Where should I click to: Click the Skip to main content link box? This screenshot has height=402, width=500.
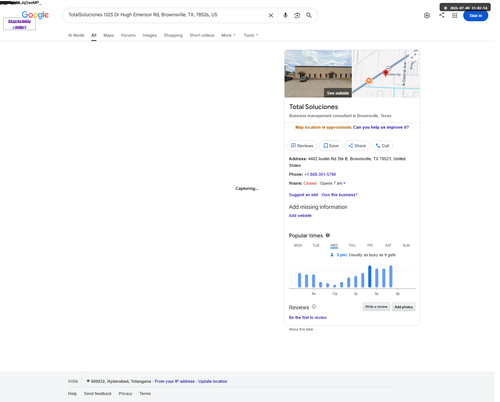point(19,24)
